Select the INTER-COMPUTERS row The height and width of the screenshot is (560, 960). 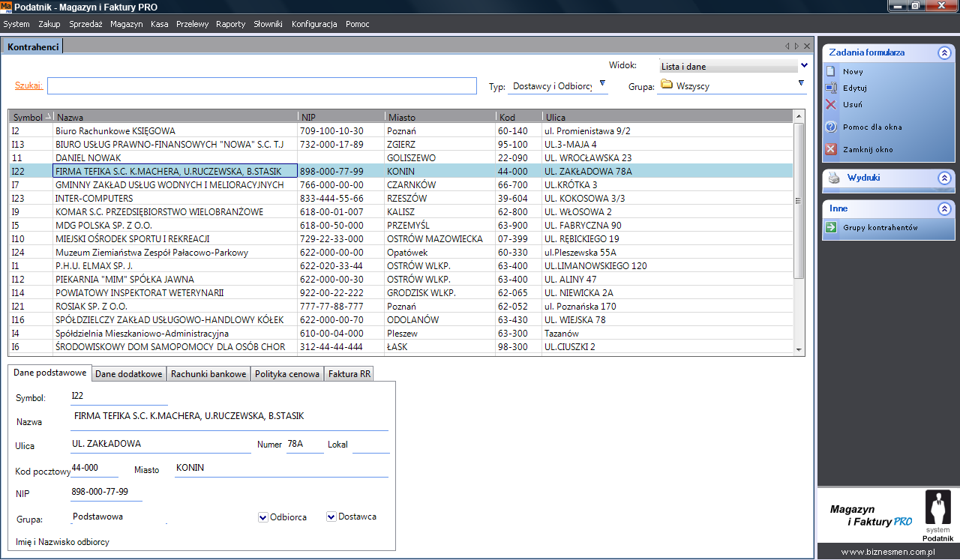[x=401, y=198]
